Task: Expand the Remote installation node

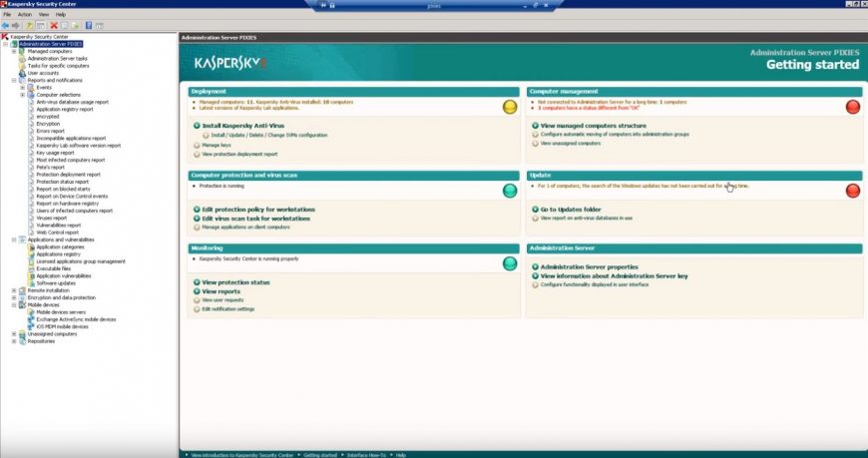Action: tap(14, 290)
